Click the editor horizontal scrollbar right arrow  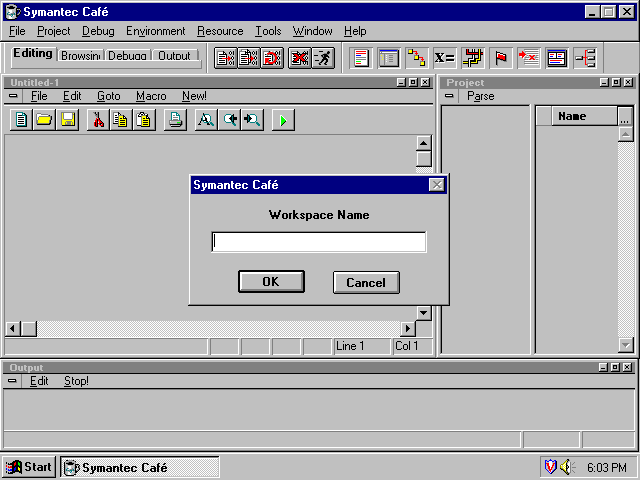pyautogui.click(x=407, y=328)
